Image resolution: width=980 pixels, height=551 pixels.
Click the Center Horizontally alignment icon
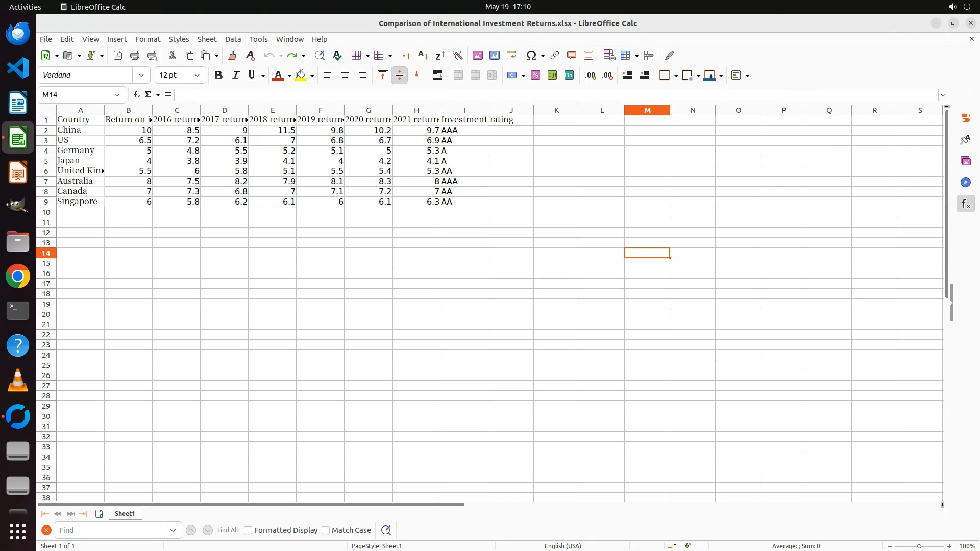345,75
